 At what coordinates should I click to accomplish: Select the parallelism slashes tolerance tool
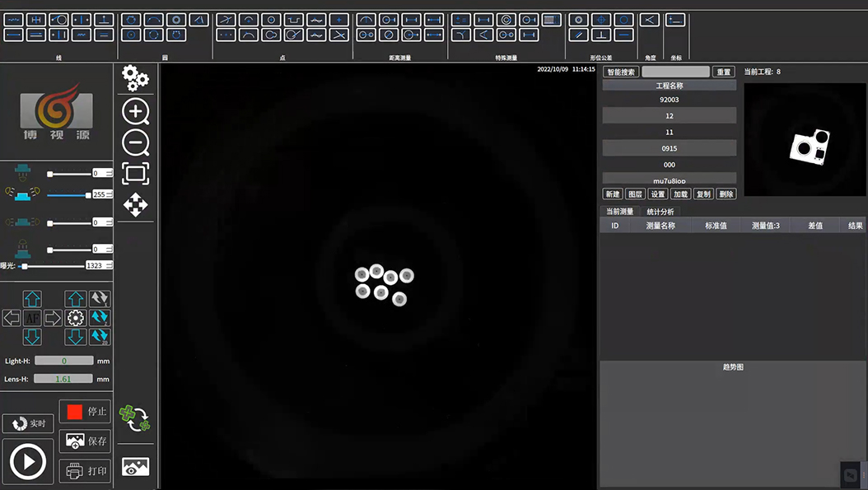[x=578, y=35]
